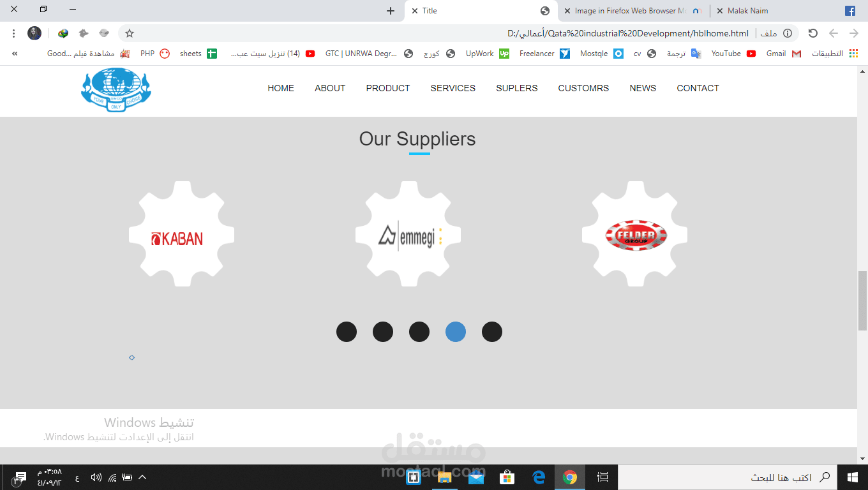
Task: Open the SERVICES menu item
Action: 453,88
